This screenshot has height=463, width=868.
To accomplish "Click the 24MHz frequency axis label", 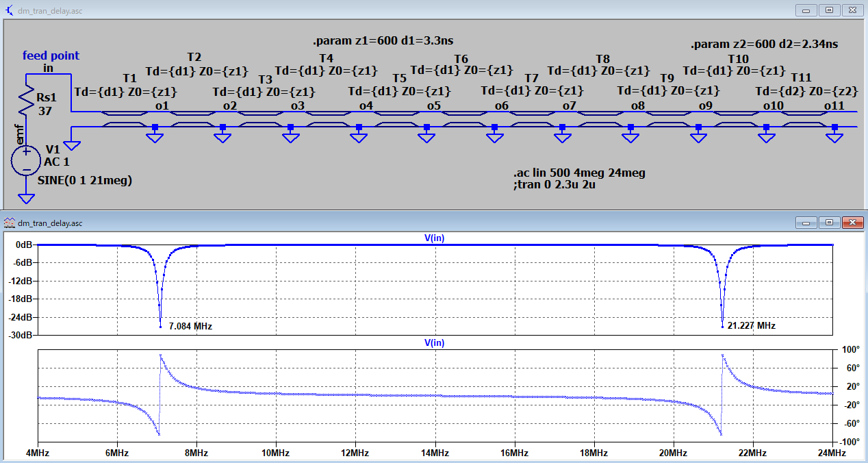I will [832, 453].
